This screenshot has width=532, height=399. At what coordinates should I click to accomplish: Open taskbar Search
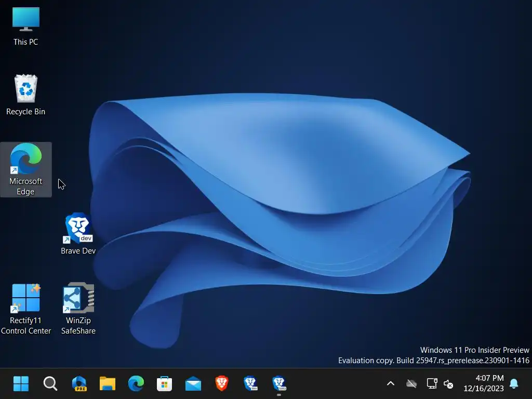click(50, 384)
